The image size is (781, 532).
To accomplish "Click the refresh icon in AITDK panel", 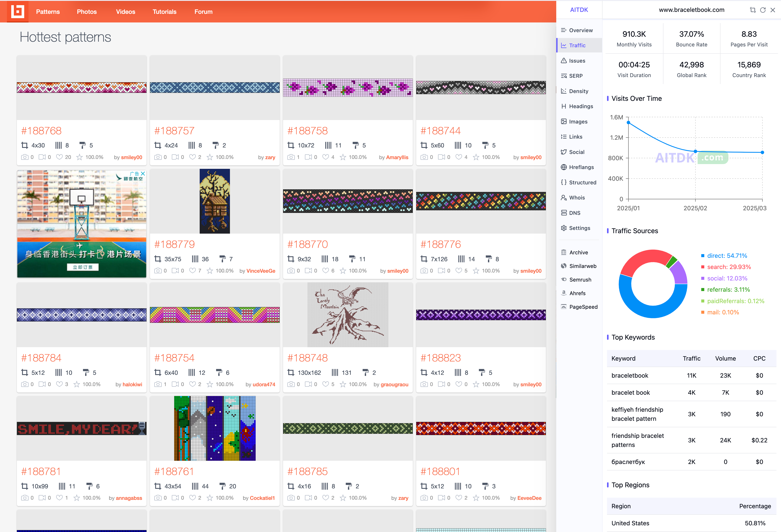I will click(x=762, y=10).
